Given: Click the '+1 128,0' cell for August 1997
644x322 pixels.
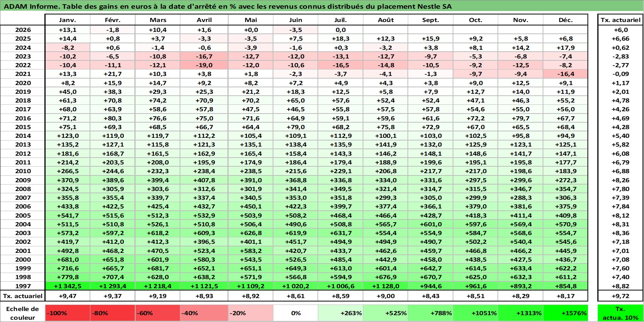Looking at the screenshot, I should [x=386, y=286].
